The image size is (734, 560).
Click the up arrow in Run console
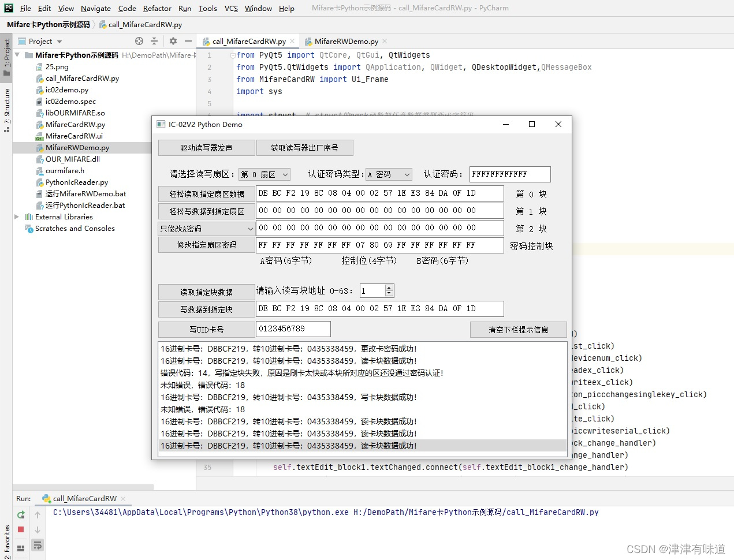point(38,514)
